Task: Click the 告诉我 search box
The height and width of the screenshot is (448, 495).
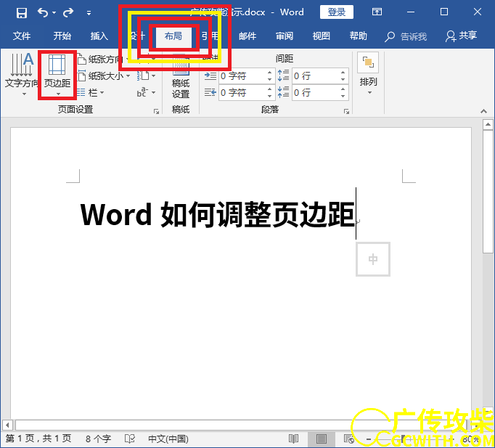Action: (406, 36)
